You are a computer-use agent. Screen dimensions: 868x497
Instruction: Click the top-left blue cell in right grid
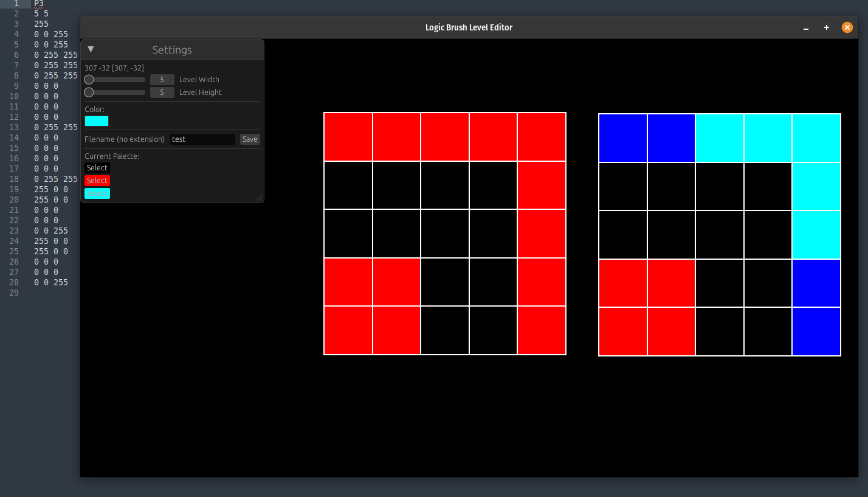[x=623, y=138]
